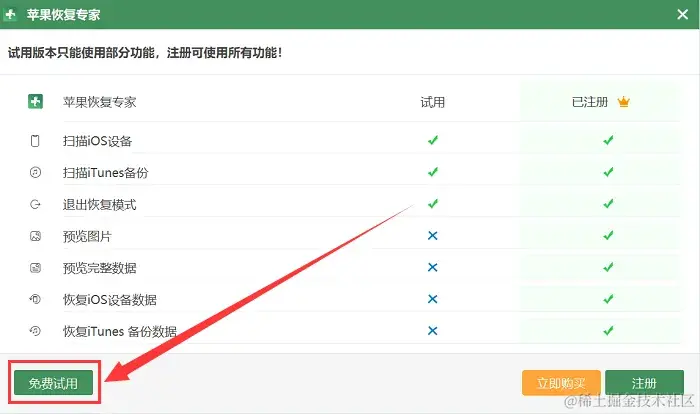Click the trial X mark for 恢复iTunes 备份数据
Screen dimensions: 700x414
[x=433, y=330]
